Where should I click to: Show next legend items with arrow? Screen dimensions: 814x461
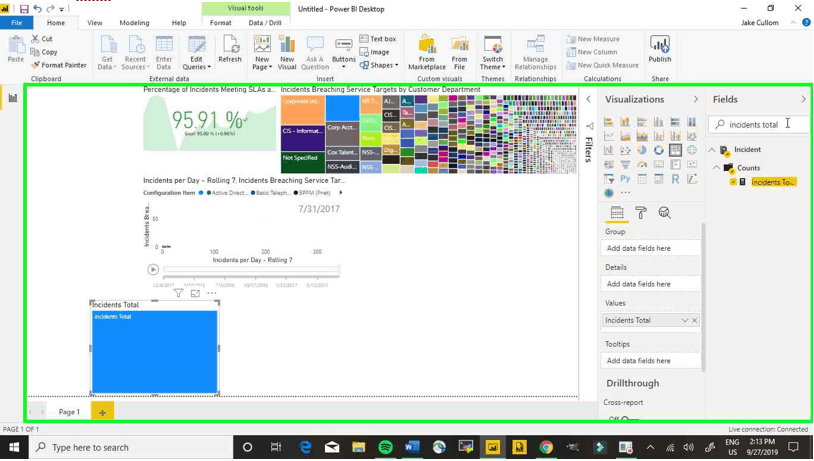341,193
